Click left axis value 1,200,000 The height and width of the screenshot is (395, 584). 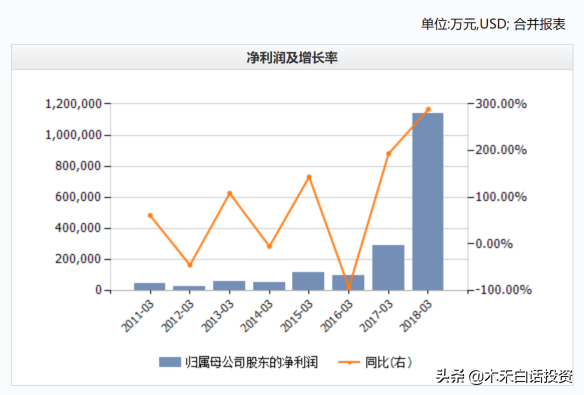click(x=73, y=104)
